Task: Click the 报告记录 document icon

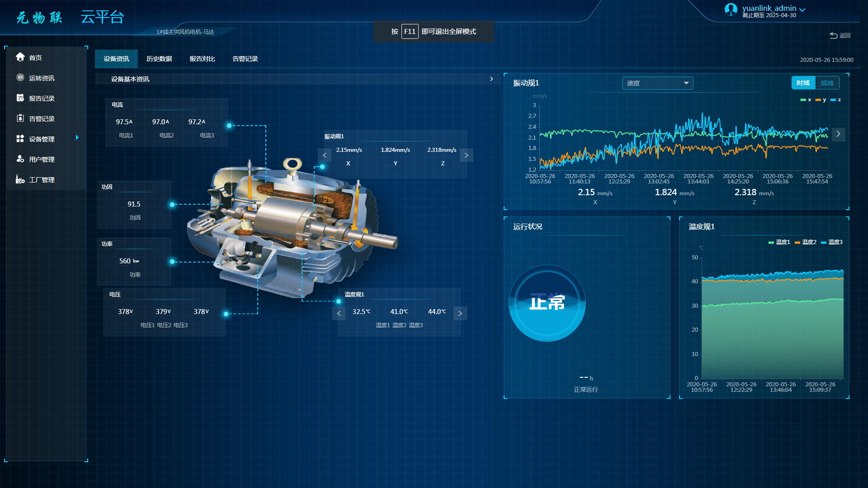Action: pos(20,98)
